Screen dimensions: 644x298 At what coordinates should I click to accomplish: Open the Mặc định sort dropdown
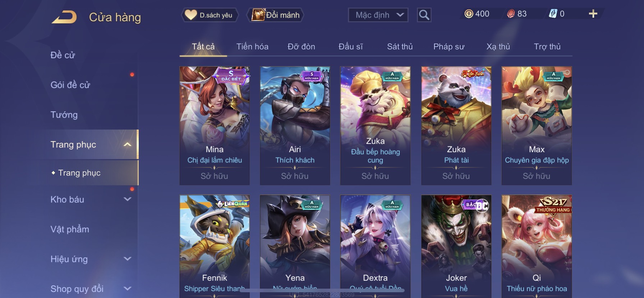click(x=378, y=15)
